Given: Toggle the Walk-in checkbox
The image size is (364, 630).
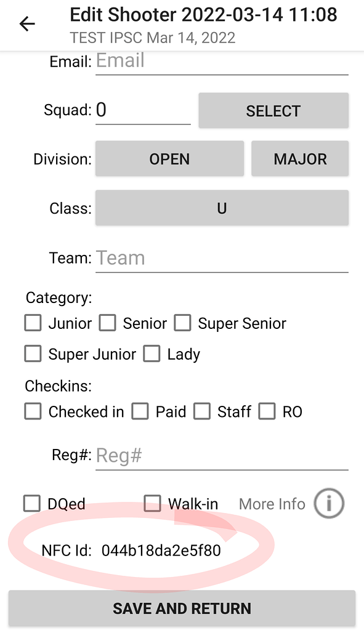Looking at the screenshot, I should pos(152,503).
